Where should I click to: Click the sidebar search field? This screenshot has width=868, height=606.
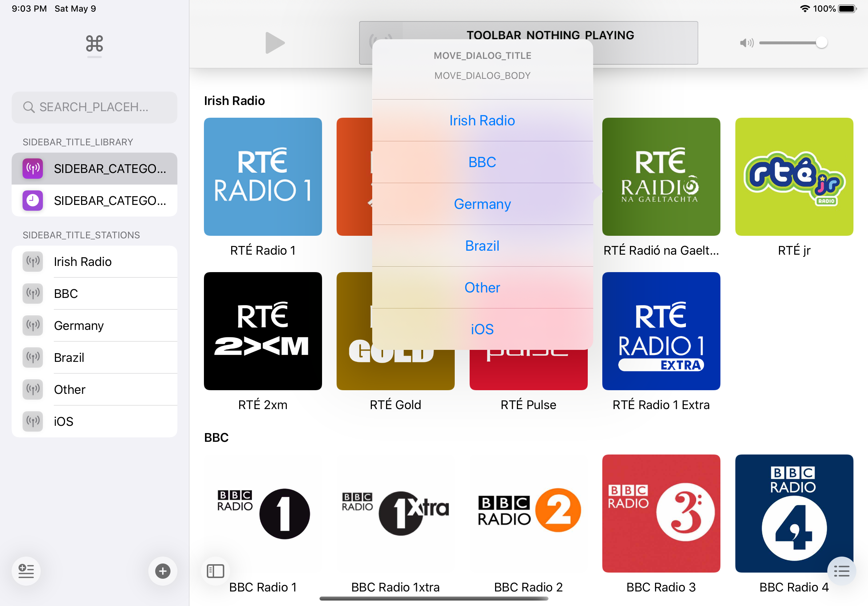point(95,107)
